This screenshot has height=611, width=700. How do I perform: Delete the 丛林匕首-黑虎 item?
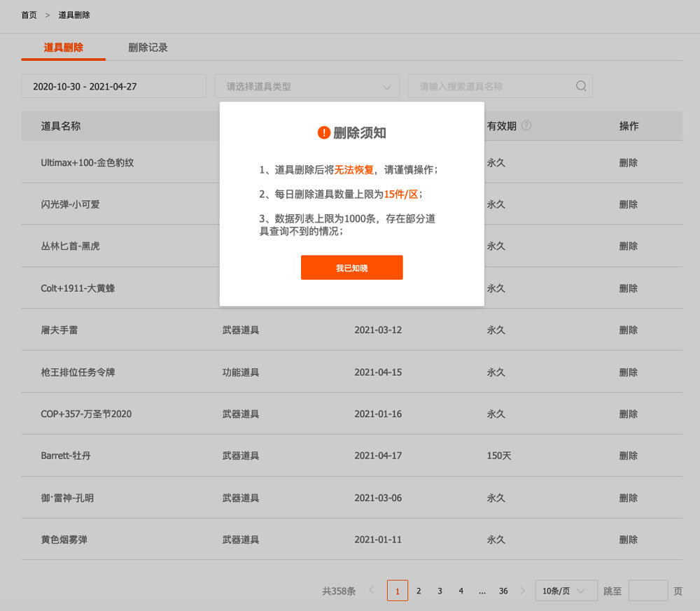(628, 246)
